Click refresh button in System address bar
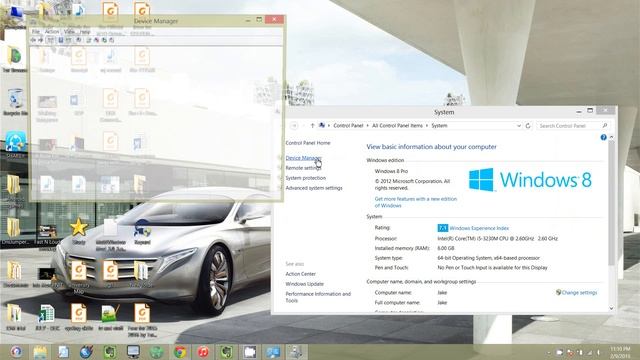Image resolution: width=640 pixels, height=360 pixels. click(x=528, y=126)
